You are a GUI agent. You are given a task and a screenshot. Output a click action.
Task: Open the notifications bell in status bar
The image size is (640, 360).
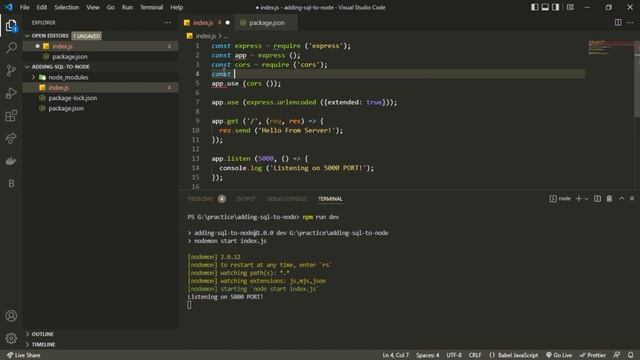[x=630, y=355]
